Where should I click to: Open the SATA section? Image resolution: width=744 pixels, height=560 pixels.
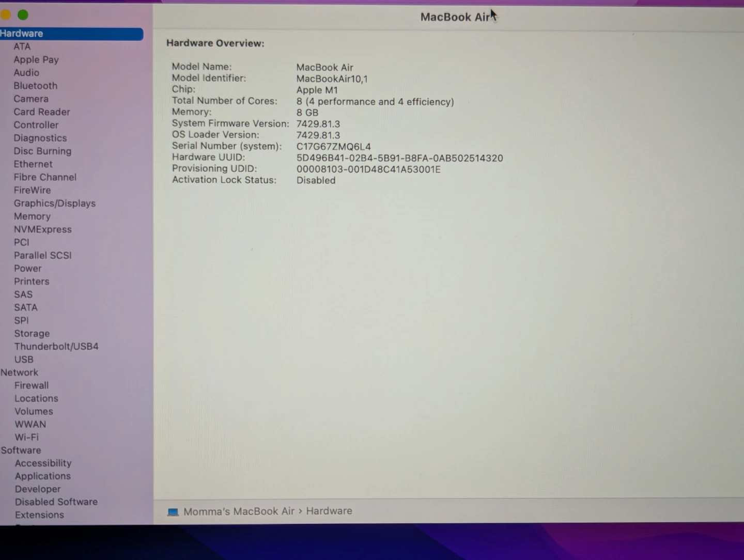point(26,307)
